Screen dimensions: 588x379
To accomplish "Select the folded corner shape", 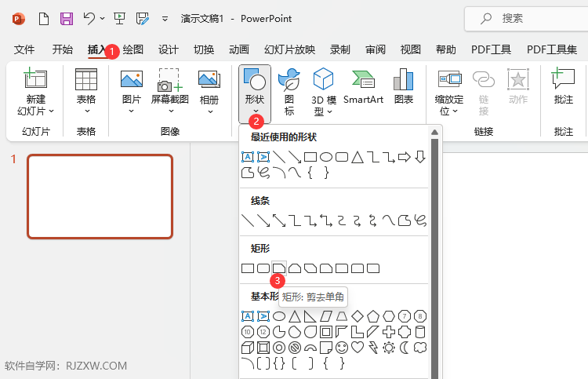I will 326,348.
